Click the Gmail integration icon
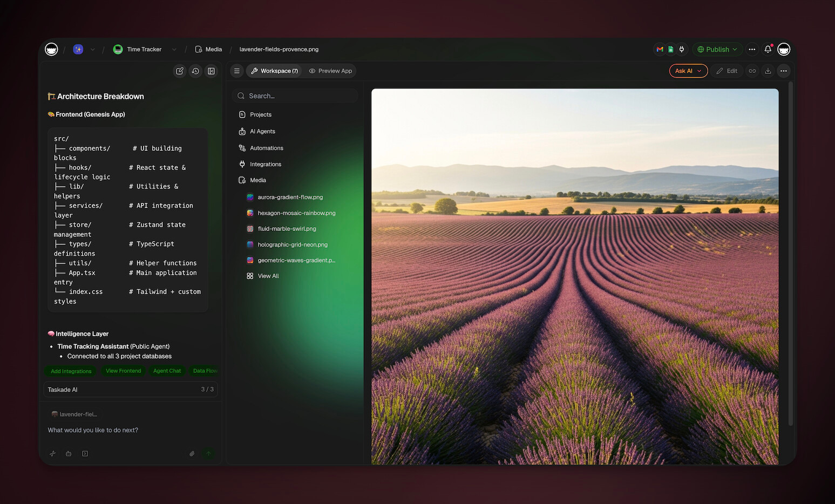This screenshot has height=504, width=835. (x=660, y=49)
